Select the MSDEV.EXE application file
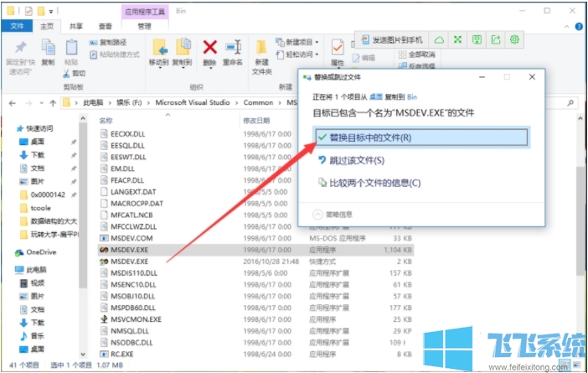The width and height of the screenshot is (588, 373). 255,250
